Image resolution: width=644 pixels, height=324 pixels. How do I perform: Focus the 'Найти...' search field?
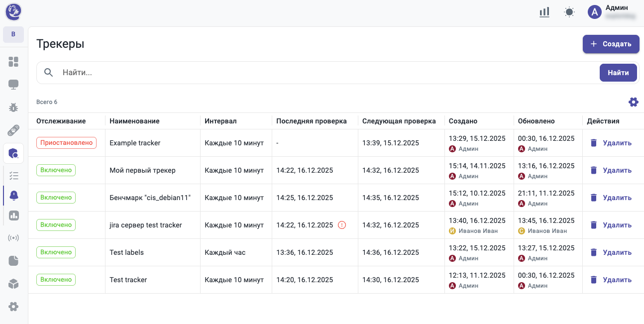323,73
